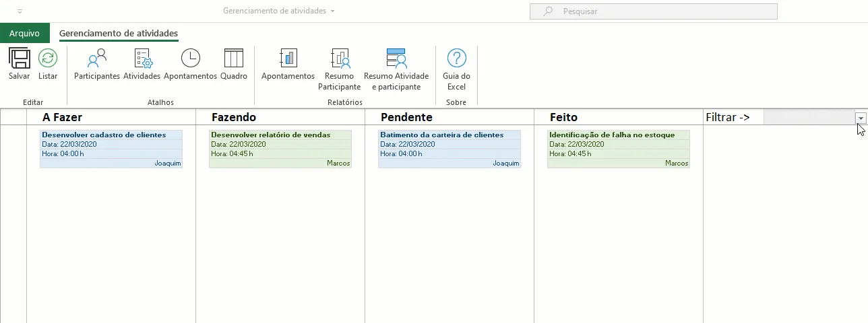Select the Desenvolver cadastro de clientes card
Screen dimensions: 868x323
click(x=111, y=149)
